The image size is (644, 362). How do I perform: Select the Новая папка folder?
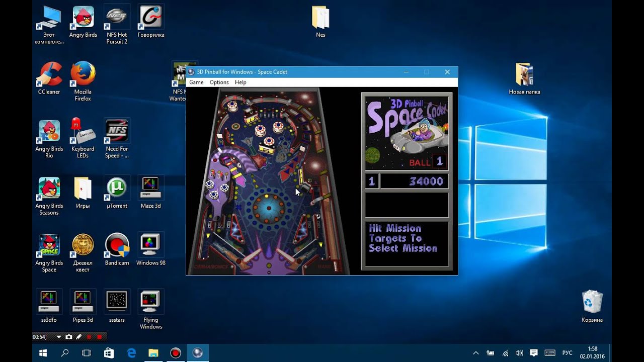click(524, 79)
